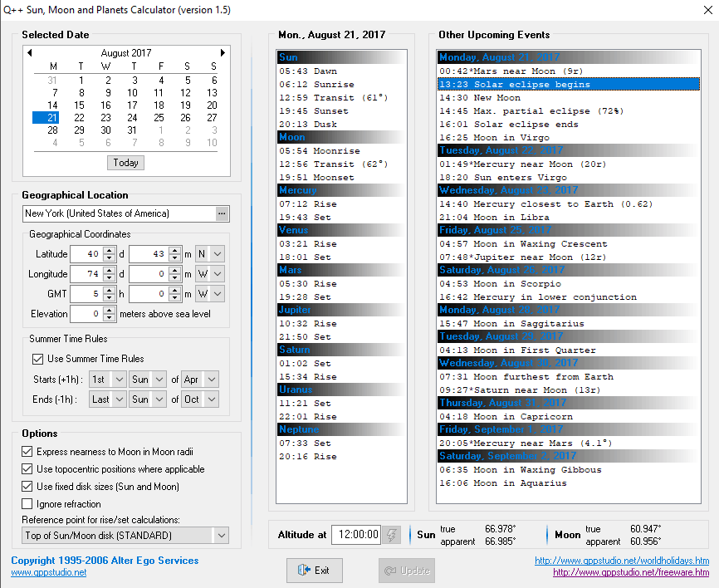Viewport: 719px width, 588px height.
Task: Click the 03:21 Venus Rise row
Action: point(341,244)
